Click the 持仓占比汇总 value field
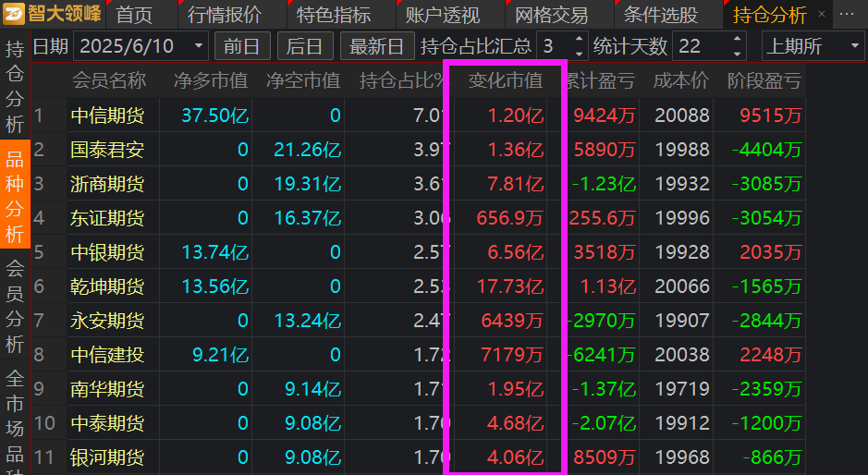 (x=556, y=46)
